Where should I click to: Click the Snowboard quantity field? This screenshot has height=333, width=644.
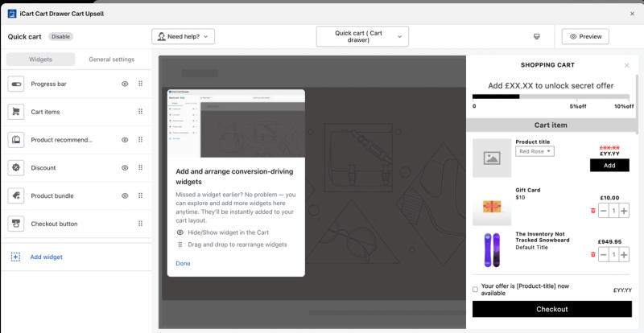point(613,254)
